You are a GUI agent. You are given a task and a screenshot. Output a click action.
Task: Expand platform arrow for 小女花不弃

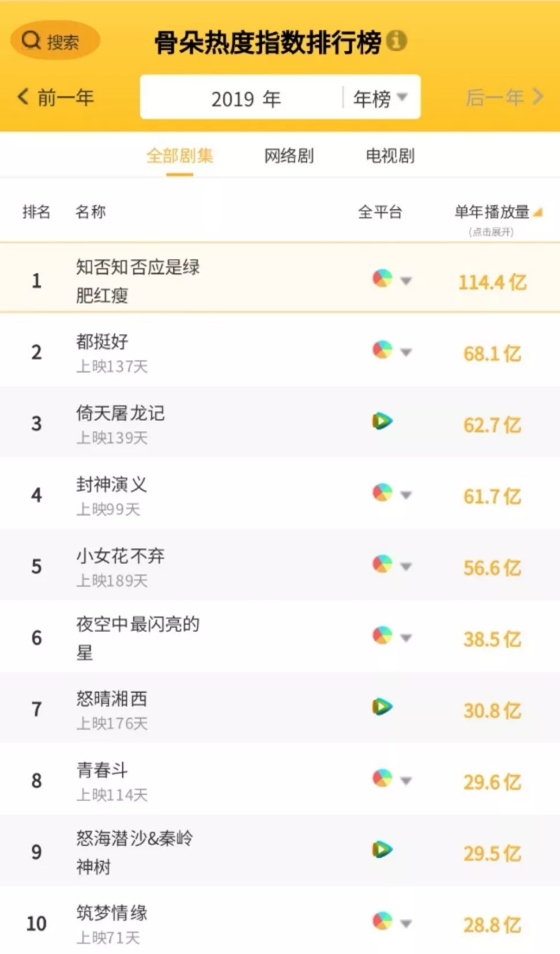[x=406, y=567]
